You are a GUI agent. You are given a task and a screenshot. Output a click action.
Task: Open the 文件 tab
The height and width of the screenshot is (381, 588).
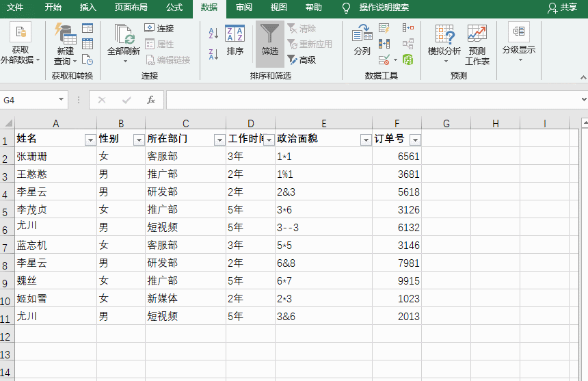tap(15, 8)
